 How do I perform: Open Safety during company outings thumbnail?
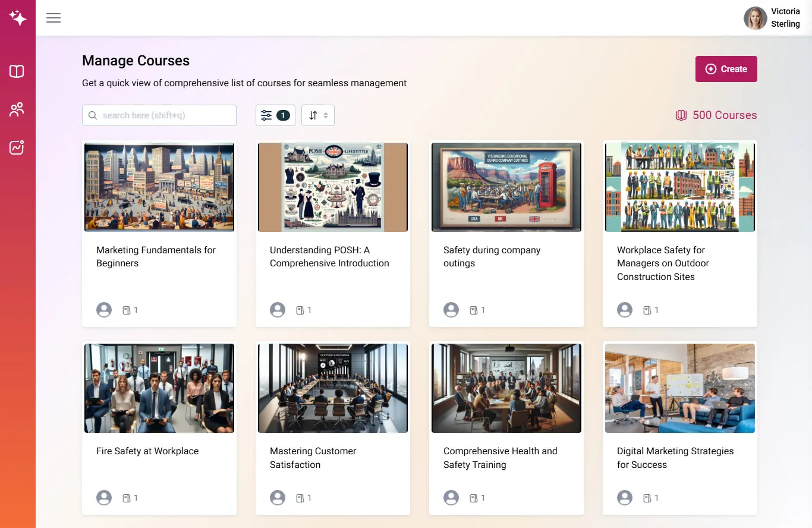coord(506,187)
